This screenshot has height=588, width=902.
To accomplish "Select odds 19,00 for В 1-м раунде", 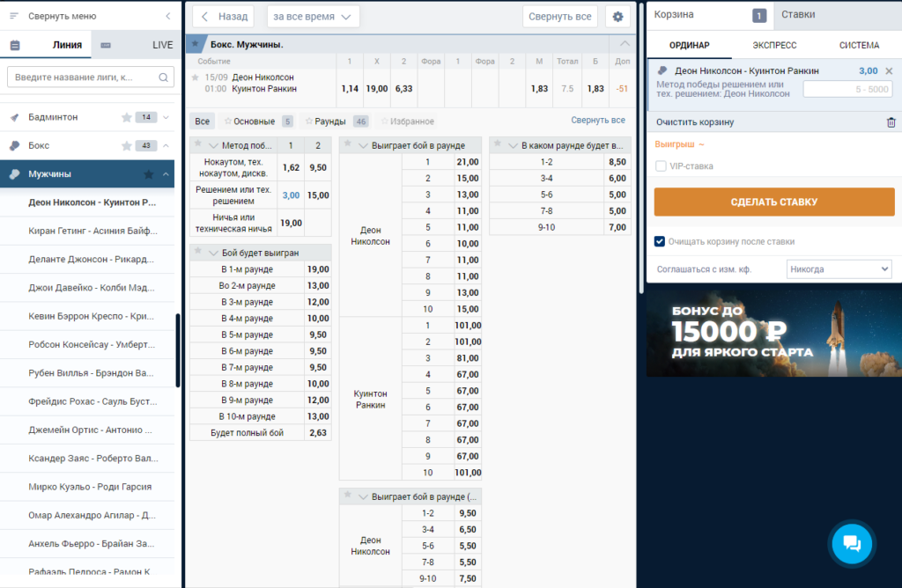I will point(317,269).
